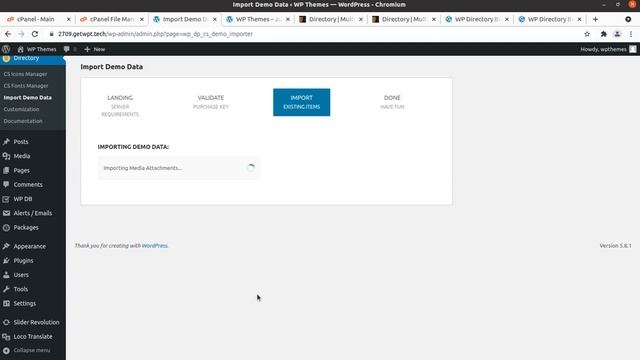Open the Chromium three-dot menu
The image size is (640, 360).
(x=631, y=34)
